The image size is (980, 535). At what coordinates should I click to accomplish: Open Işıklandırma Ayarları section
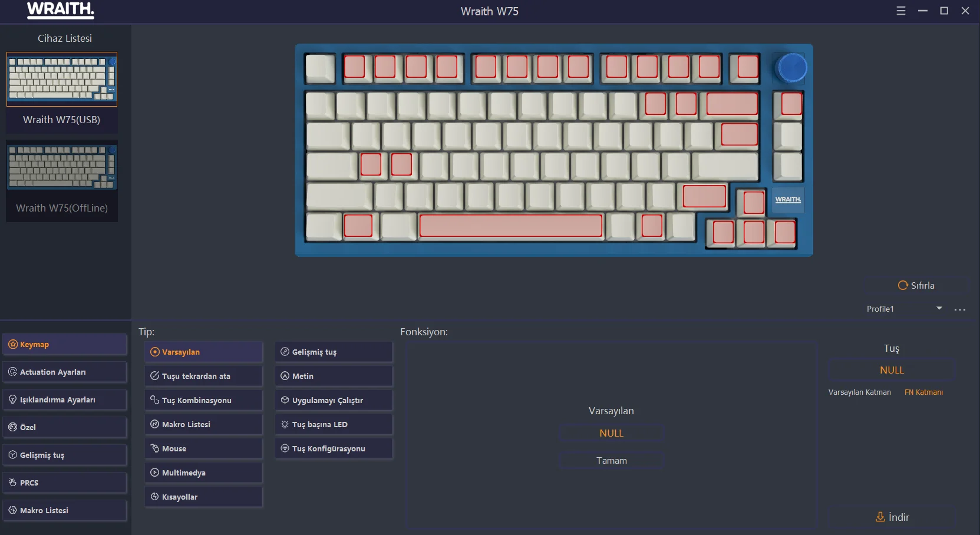click(65, 399)
